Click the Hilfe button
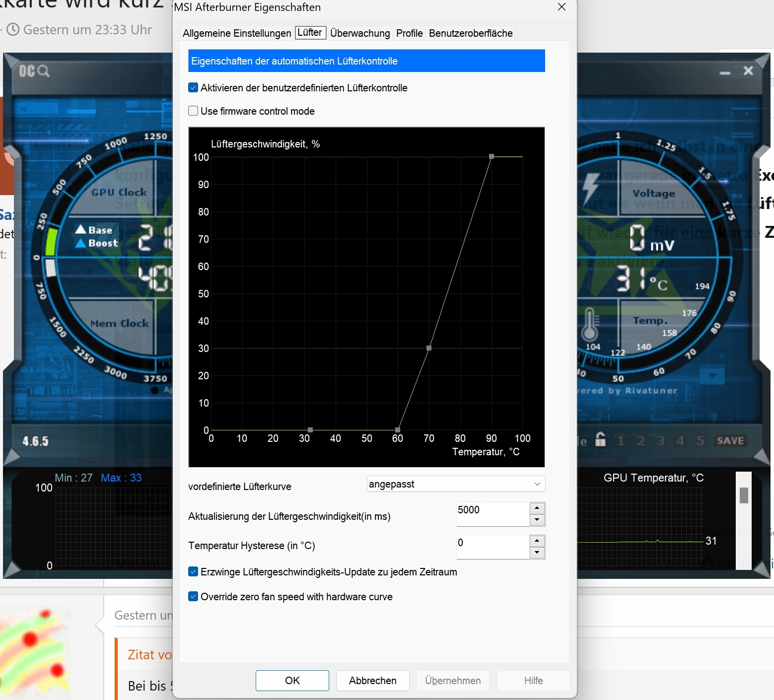Screen dimensions: 774x700 click(x=534, y=681)
